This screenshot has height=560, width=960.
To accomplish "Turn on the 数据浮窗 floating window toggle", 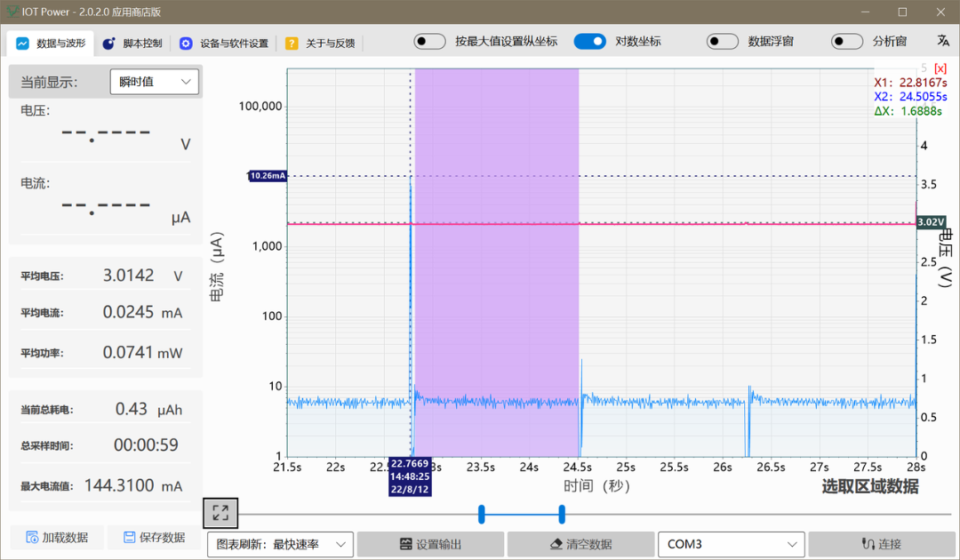I will (x=723, y=41).
